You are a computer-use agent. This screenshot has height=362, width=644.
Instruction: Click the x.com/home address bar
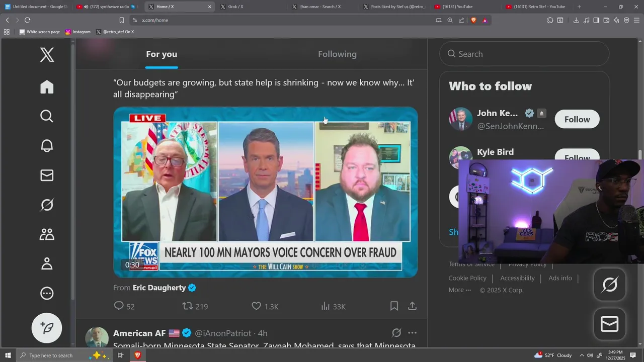click(x=282, y=20)
